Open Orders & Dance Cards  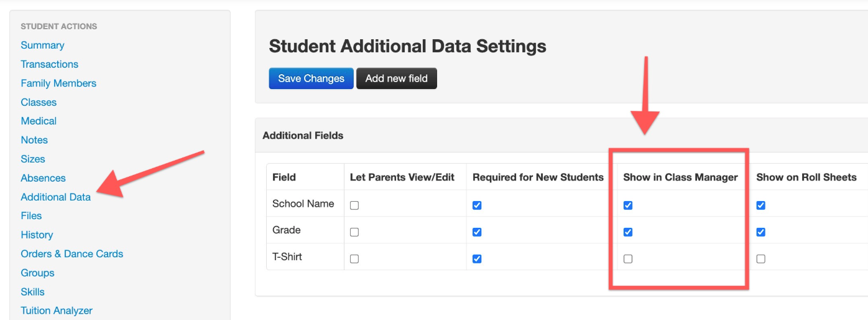[x=72, y=253]
